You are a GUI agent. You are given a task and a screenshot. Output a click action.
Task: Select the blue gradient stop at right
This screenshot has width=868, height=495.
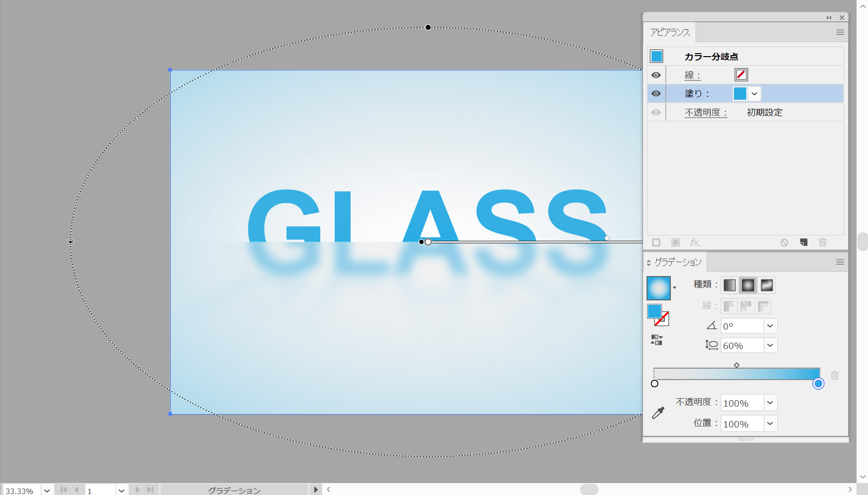(818, 384)
